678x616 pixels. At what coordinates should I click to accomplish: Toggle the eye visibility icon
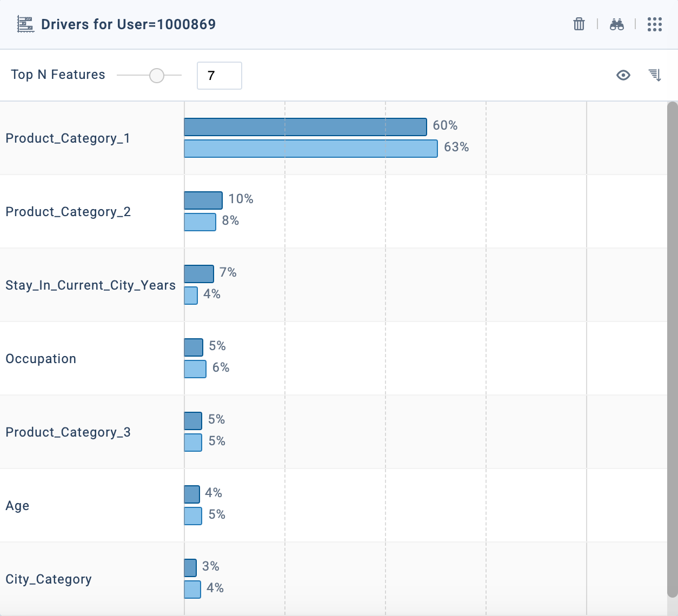point(623,75)
